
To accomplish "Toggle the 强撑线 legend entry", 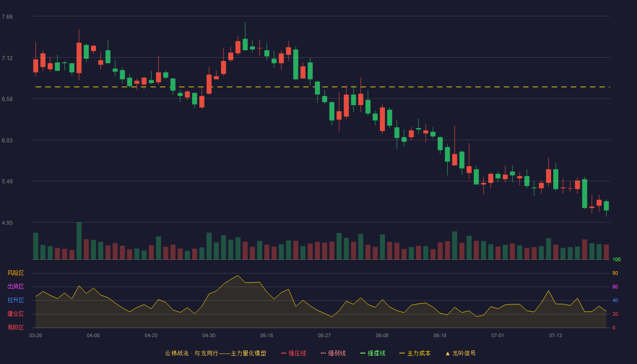I will coord(373,353).
